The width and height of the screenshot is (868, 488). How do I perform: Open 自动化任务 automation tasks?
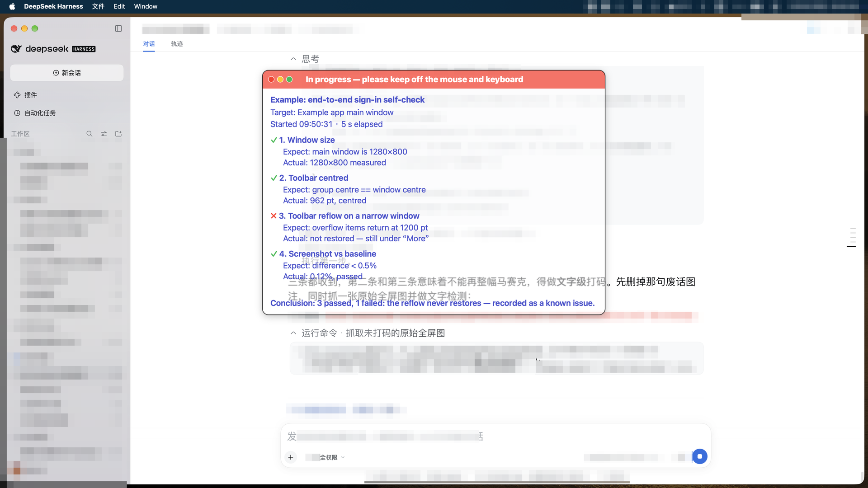40,113
